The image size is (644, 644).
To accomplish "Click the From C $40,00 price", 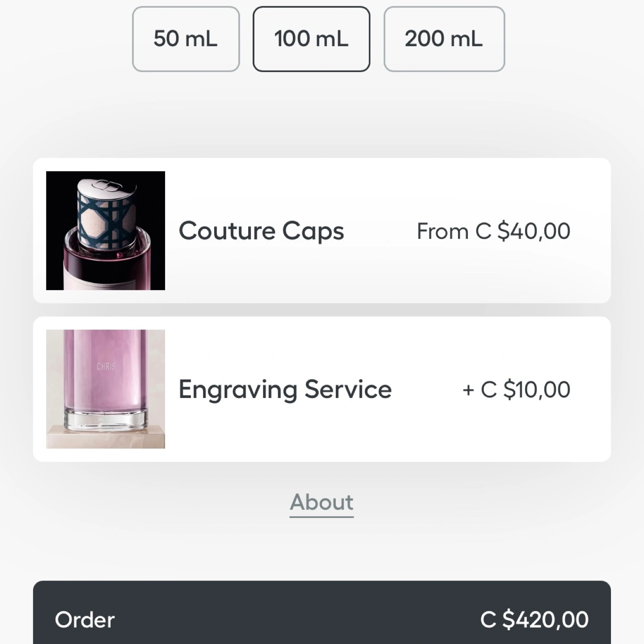I will pos(493,231).
